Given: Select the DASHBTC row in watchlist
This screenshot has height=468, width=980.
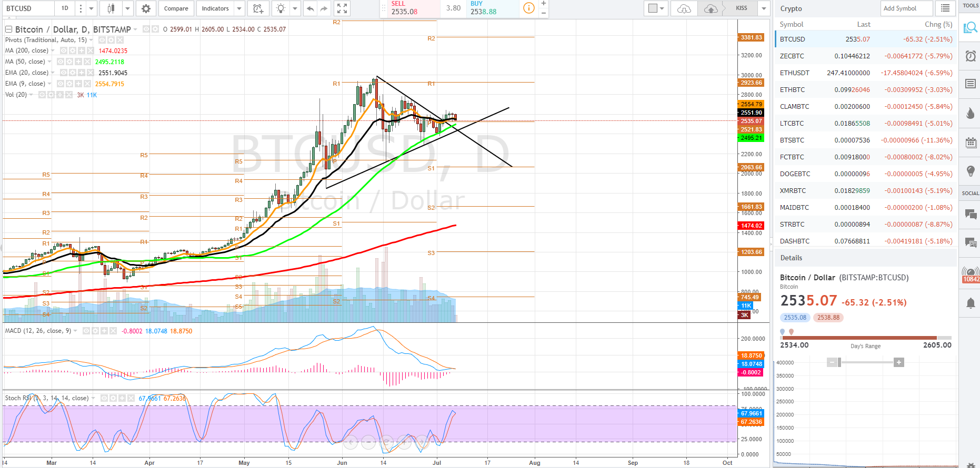Looking at the screenshot, I should point(866,241).
